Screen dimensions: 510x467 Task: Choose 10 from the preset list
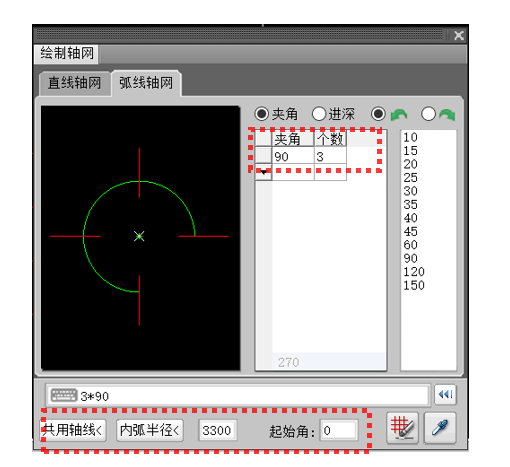point(410,137)
